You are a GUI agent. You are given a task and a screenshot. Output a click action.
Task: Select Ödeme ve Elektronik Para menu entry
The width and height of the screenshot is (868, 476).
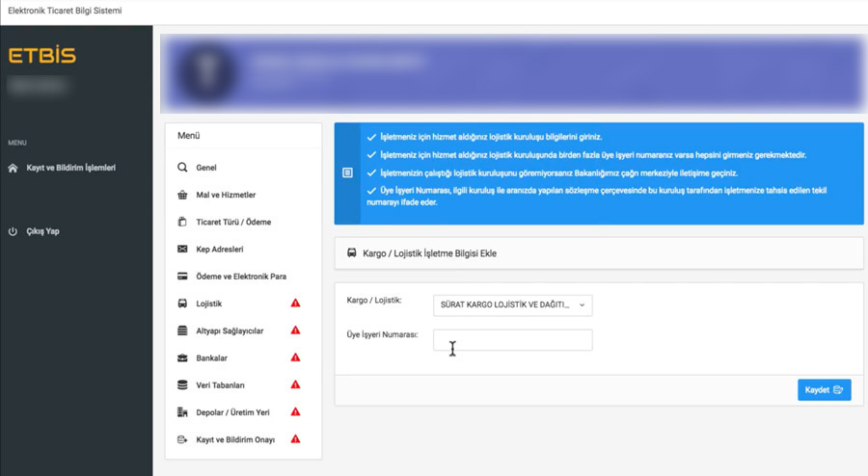point(241,277)
